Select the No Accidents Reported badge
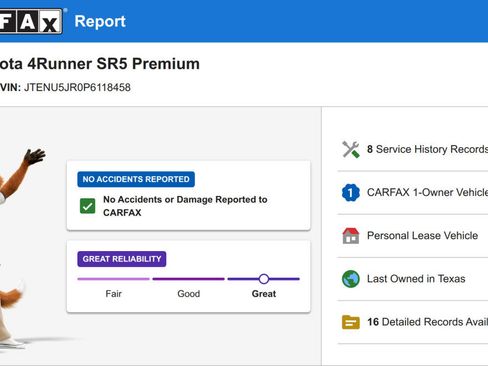The image size is (488, 366). coord(136,179)
